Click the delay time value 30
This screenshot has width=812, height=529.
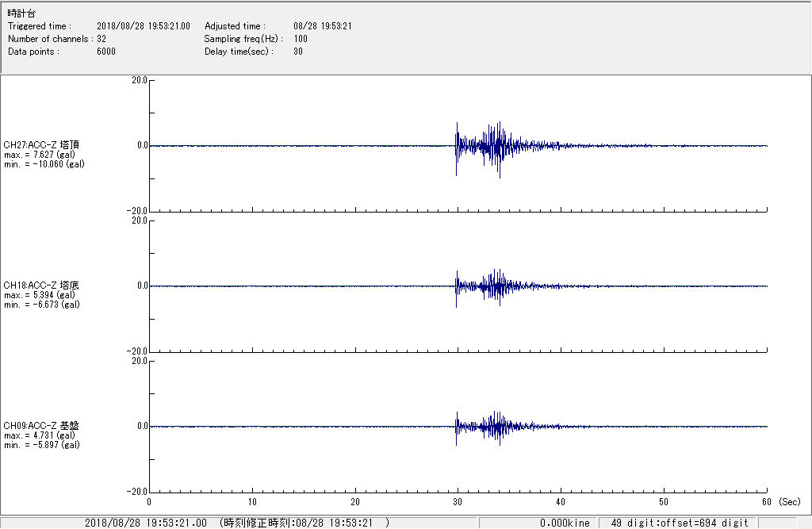point(298,52)
